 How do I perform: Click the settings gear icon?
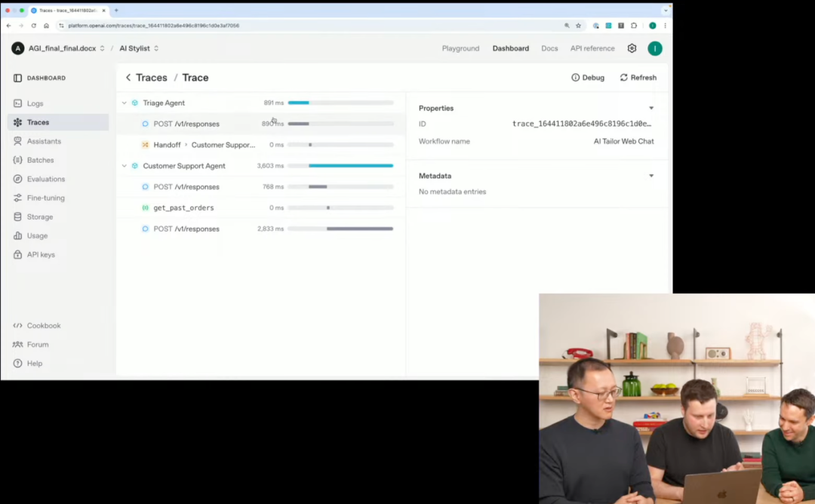pyautogui.click(x=632, y=48)
